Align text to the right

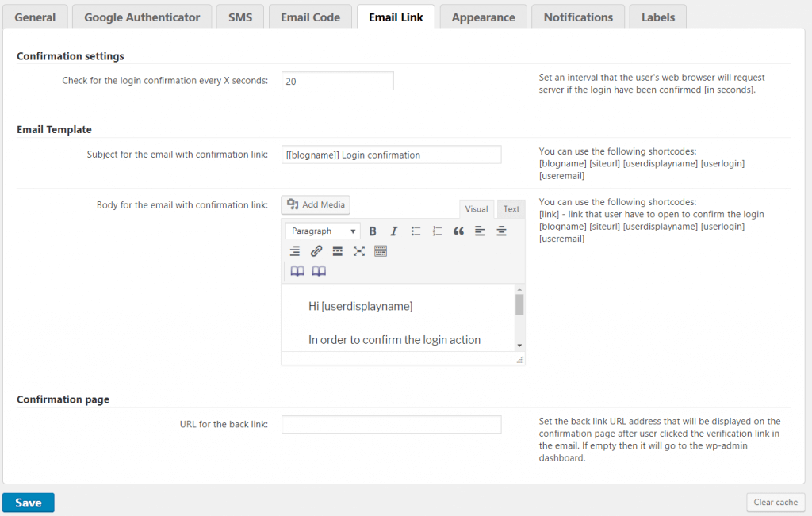pos(295,251)
